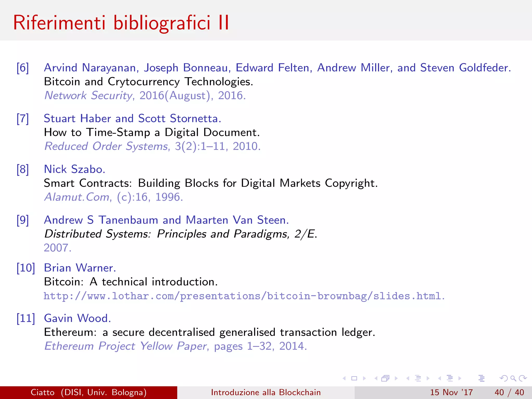Click the line 'Ethereum Project Yellow Paper, pages 1–32, 2014.'

point(176,346)
